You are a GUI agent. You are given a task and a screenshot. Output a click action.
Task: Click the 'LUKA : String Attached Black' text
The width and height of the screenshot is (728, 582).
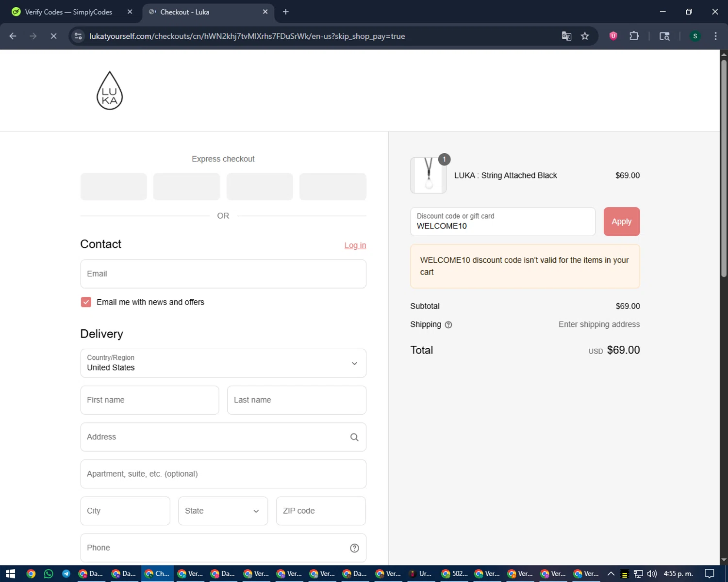point(505,176)
